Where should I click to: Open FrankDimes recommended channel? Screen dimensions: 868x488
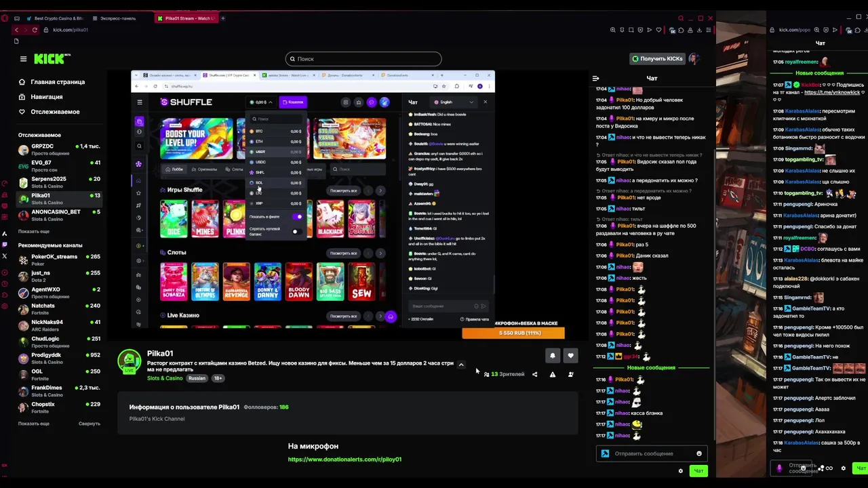pyautogui.click(x=59, y=391)
